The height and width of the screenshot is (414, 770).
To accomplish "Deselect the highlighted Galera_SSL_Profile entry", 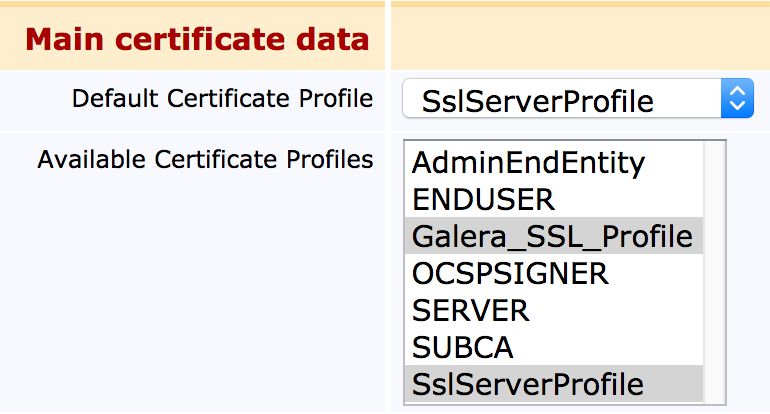I will tap(552, 236).
